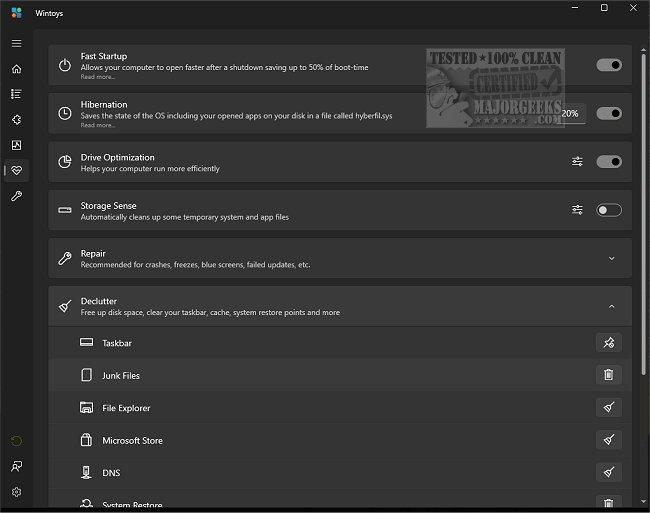Image resolution: width=650 pixels, height=513 pixels.
Task: Click the scrollbar up arrow
Action: (643, 50)
